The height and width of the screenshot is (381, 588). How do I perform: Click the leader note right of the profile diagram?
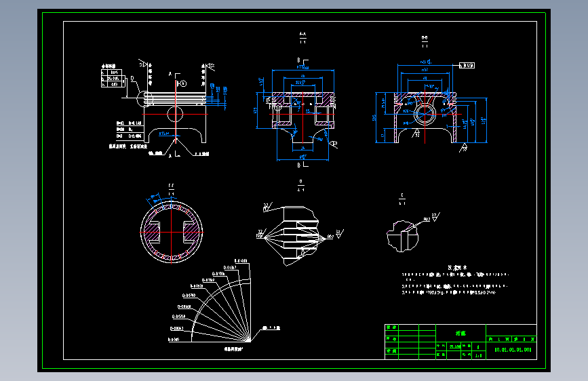pyautogui.click(x=271, y=327)
